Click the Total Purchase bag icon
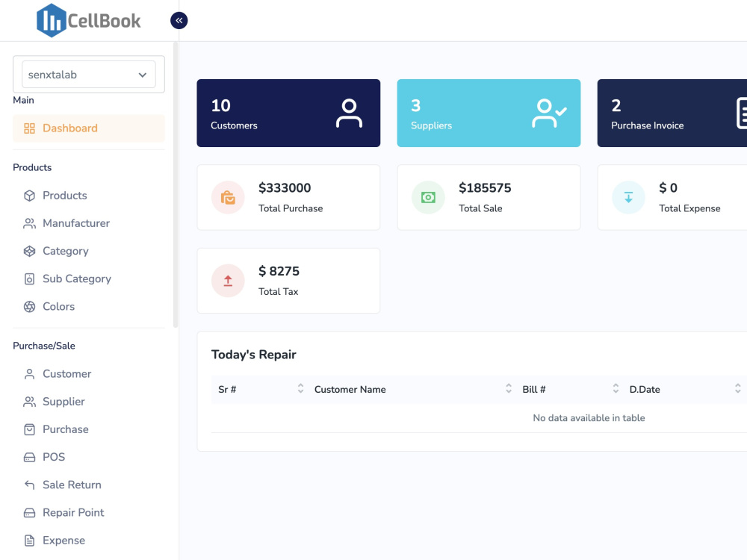747x560 pixels. pyautogui.click(x=228, y=197)
